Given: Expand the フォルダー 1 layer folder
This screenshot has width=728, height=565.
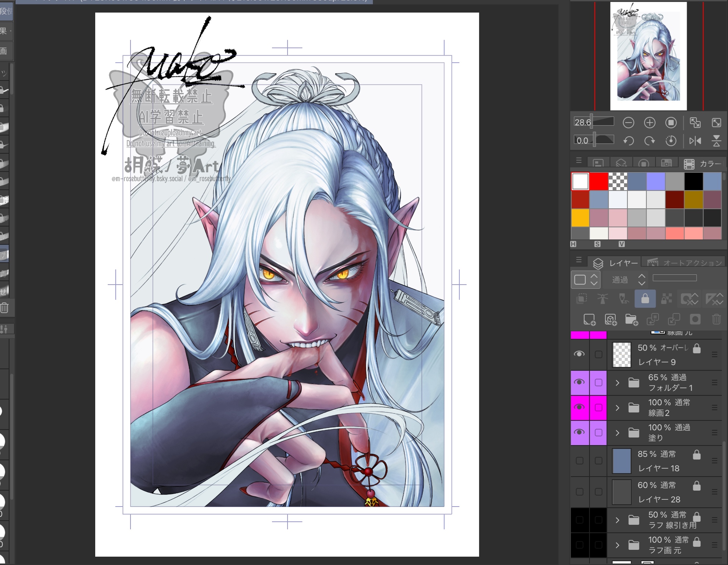Looking at the screenshot, I should pyautogui.click(x=617, y=382).
